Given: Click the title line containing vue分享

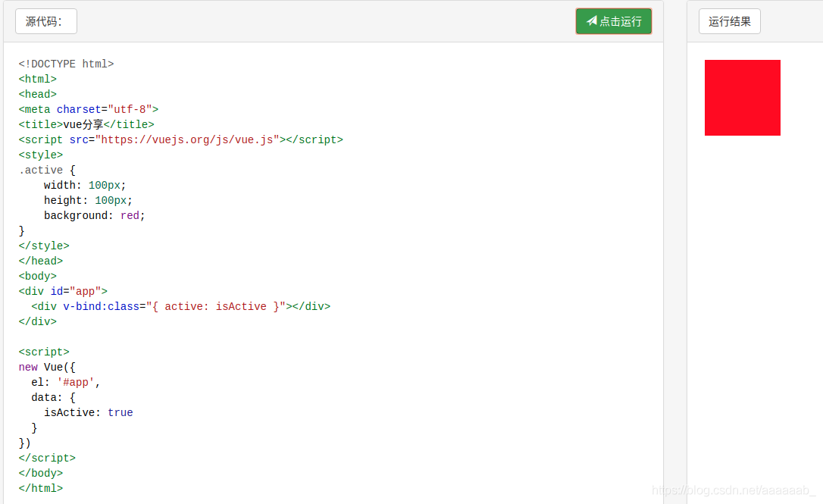Looking at the screenshot, I should click(x=86, y=124).
